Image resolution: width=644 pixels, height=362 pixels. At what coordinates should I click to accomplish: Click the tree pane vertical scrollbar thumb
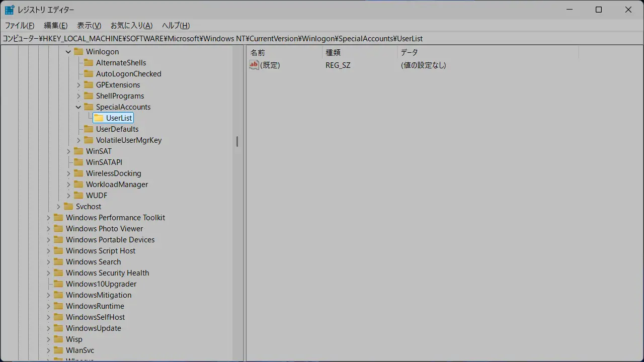click(x=237, y=142)
